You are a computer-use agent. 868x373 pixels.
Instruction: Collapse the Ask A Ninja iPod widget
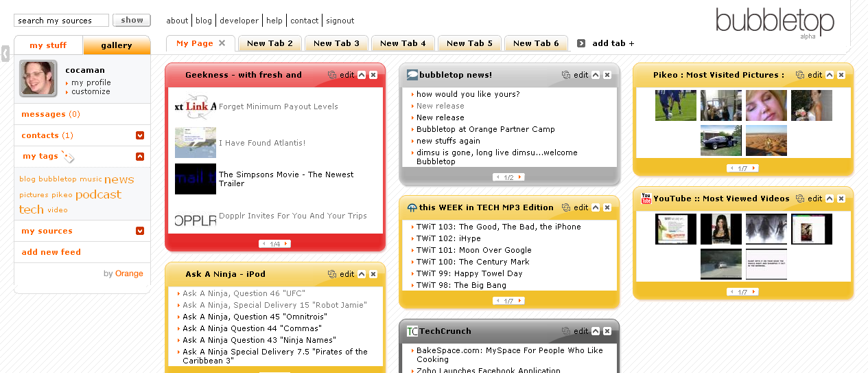pos(362,274)
